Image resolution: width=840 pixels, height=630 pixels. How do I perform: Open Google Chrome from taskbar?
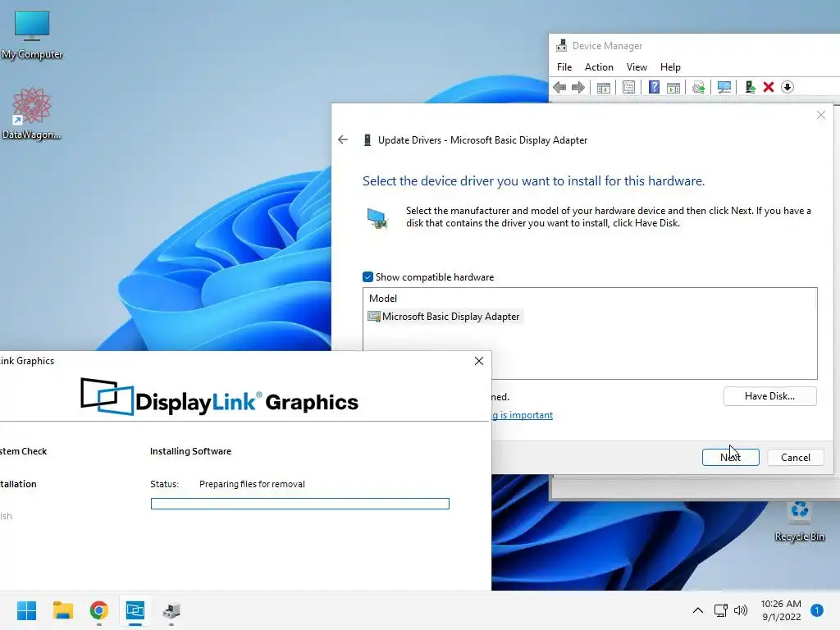click(x=99, y=610)
